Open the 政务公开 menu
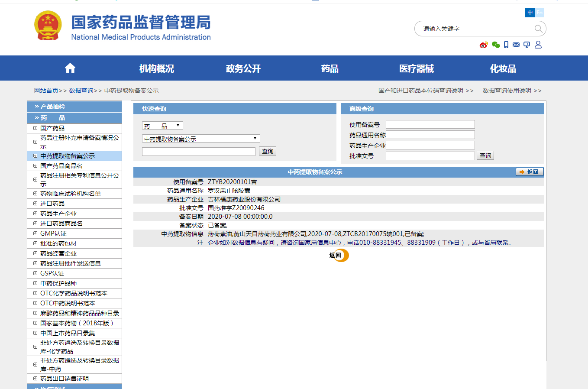This screenshot has width=588, height=389. coord(243,68)
